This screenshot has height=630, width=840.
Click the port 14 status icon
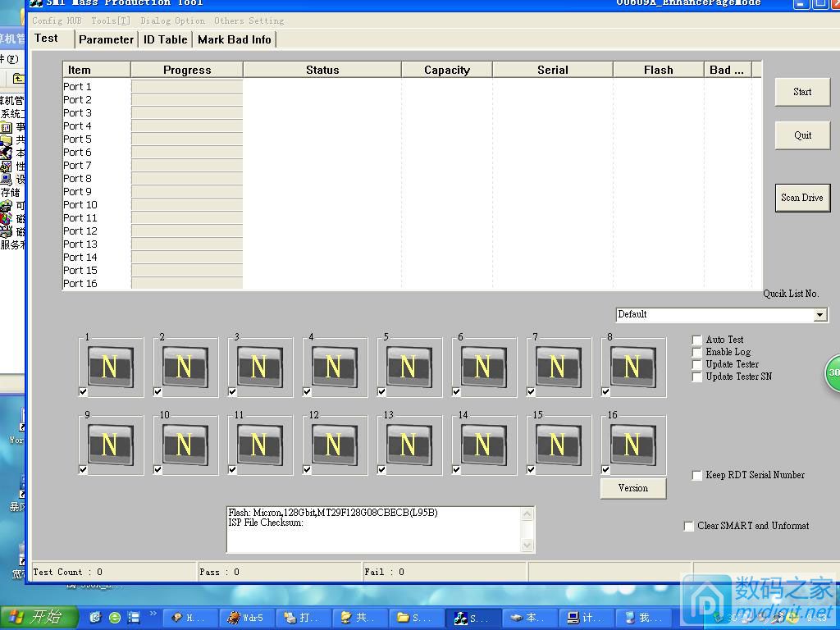pos(484,445)
